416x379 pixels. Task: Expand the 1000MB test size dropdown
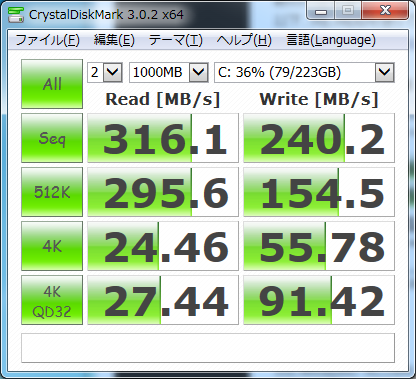point(198,72)
